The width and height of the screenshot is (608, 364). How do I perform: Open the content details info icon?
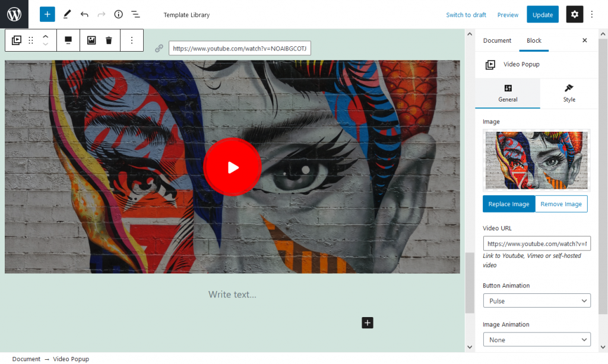tap(118, 14)
